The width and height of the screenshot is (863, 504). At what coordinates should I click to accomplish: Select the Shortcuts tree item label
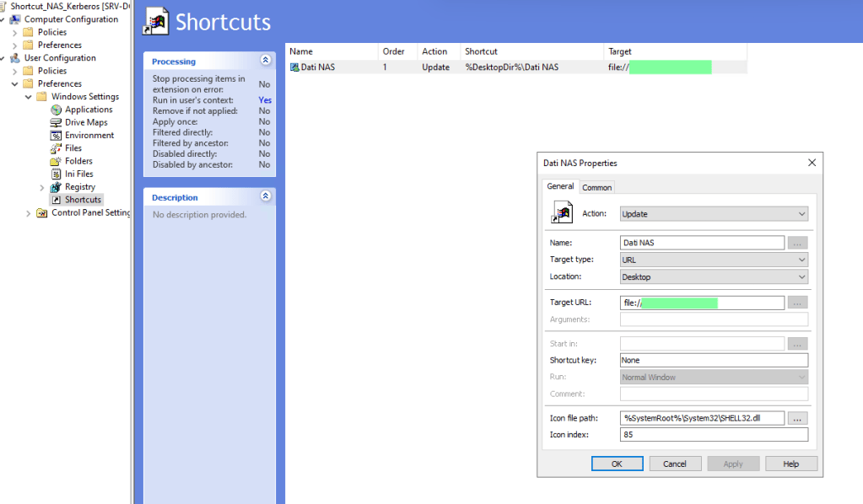[83, 200]
